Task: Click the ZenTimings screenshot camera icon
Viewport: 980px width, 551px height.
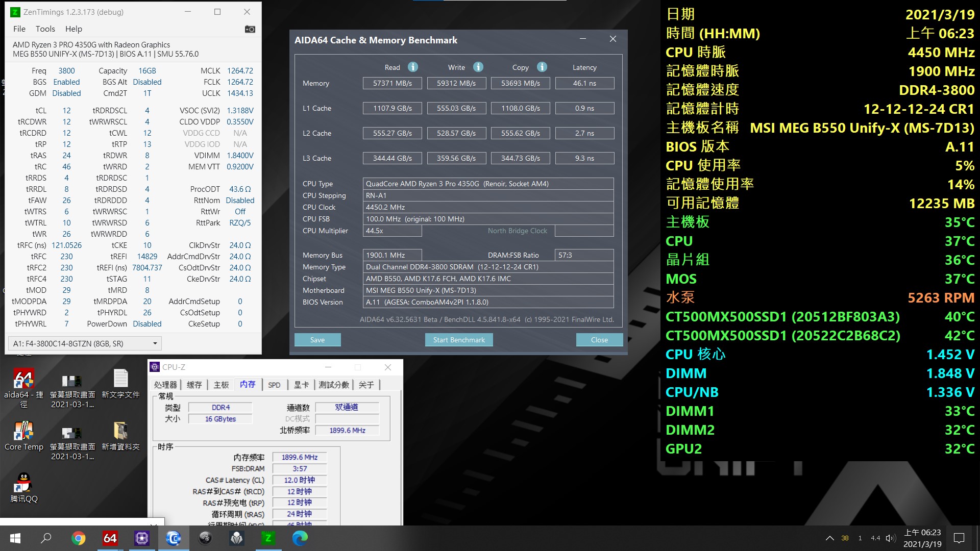Action: point(250,29)
